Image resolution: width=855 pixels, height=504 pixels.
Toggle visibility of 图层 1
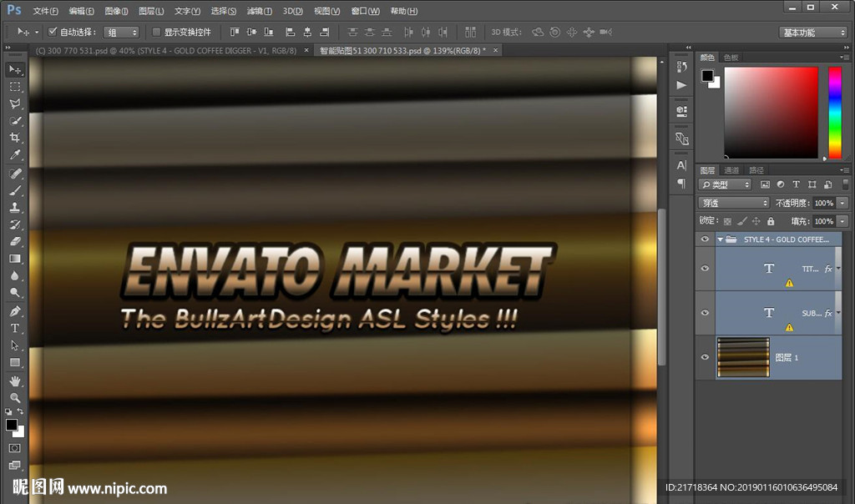point(705,357)
